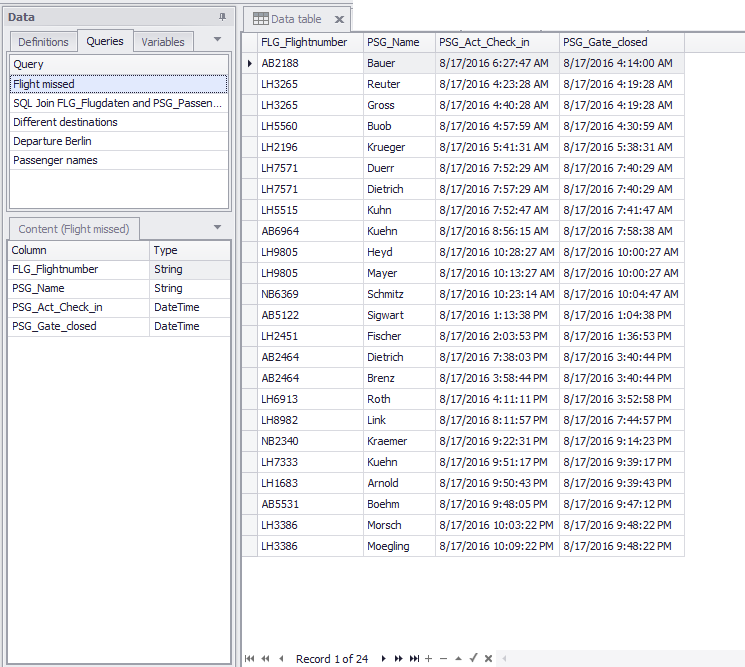Go to first record in navigator
Viewport: 745px width, 667px height.
pos(249,658)
